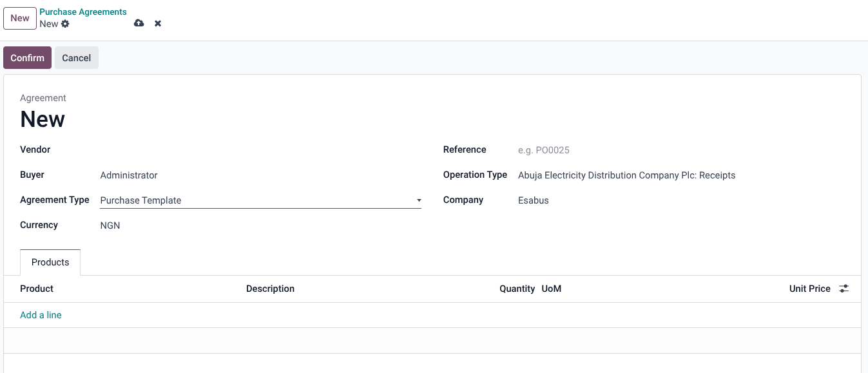Switch to the Products tab
The image size is (868, 373).
pyautogui.click(x=50, y=262)
